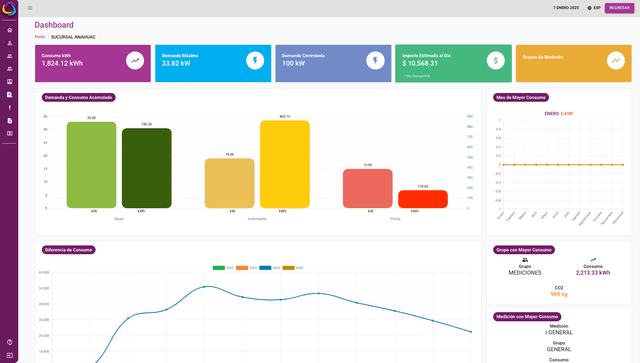Click the Punta kW salmon bar
This screenshot has height=363, width=640.
point(368,189)
